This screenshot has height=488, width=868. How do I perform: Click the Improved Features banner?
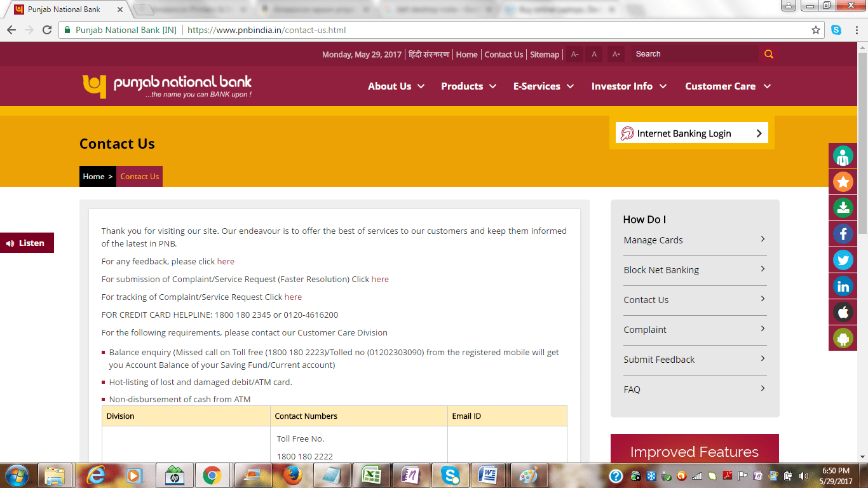tap(695, 449)
